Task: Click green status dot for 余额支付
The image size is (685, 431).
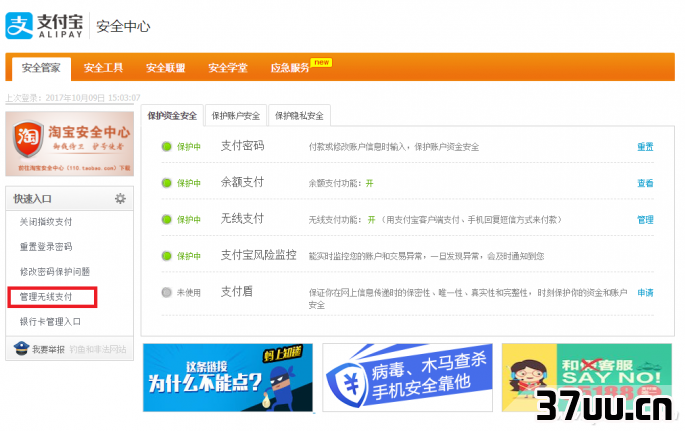Action: coord(166,183)
